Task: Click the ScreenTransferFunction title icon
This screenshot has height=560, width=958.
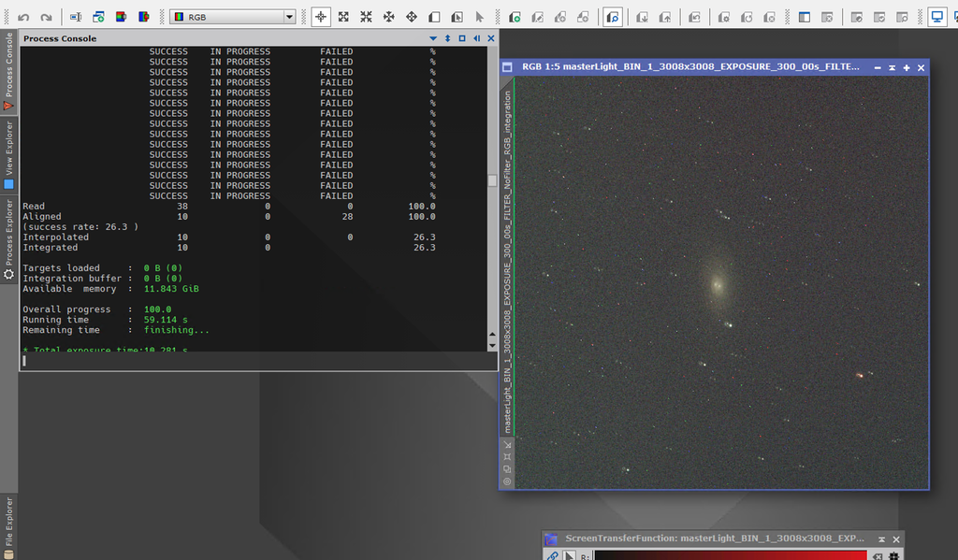Action: tap(551, 538)
